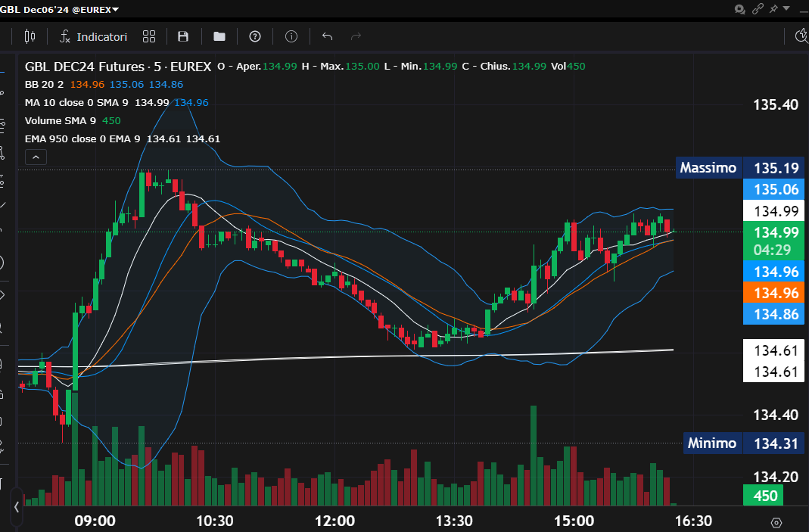Open chart settings gear at bottom right
The image size is (809, 532).
pyautogui.click(x=776, y=522)
